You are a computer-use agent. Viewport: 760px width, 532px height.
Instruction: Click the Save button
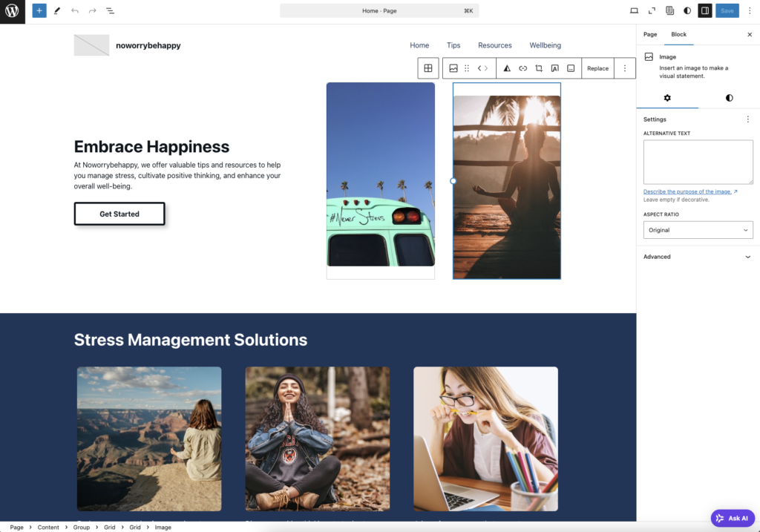pos(727,10)
